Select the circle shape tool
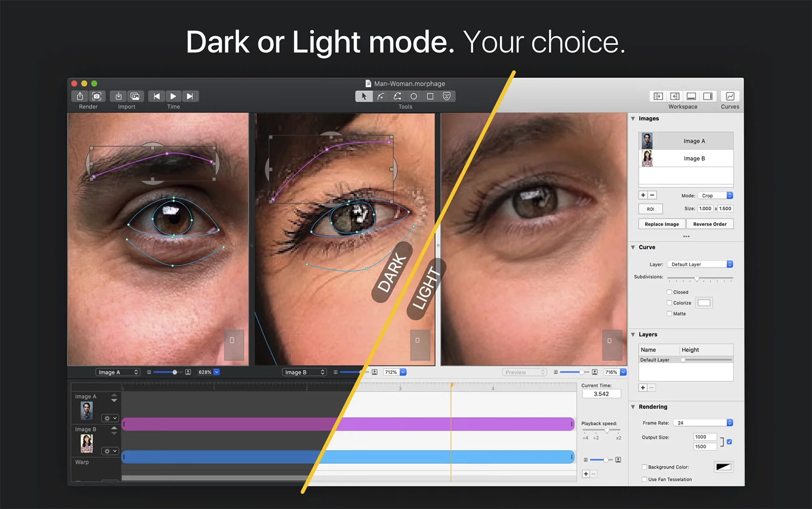 tap(414, 96)
